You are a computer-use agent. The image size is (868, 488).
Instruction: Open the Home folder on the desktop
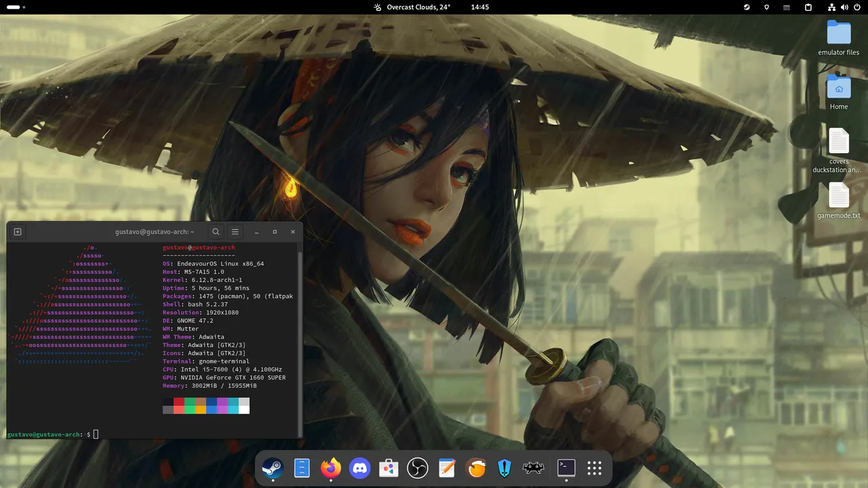[x=839, y=92]
